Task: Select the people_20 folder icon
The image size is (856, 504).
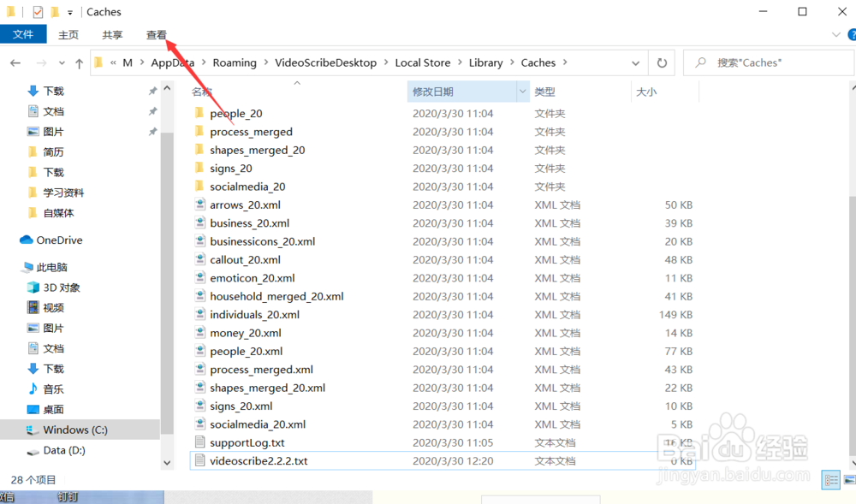Action: pyautogui.click(x=199, y=113)
